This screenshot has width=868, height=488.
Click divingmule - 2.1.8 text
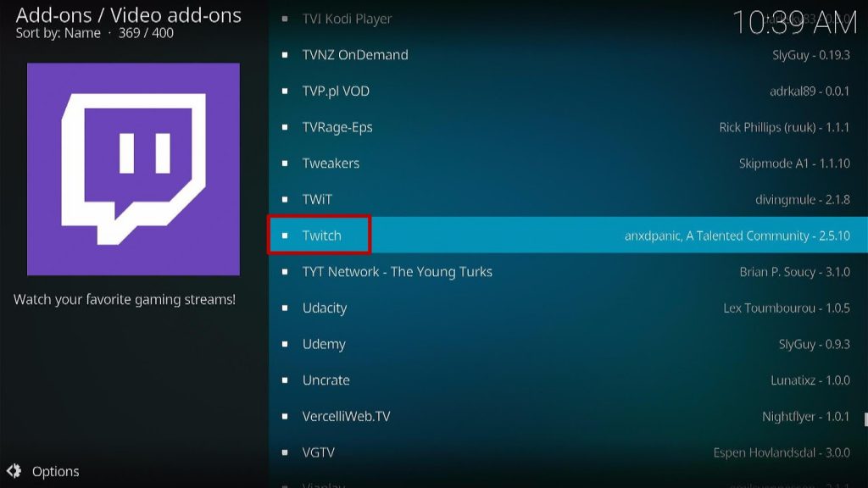(803, 199)
